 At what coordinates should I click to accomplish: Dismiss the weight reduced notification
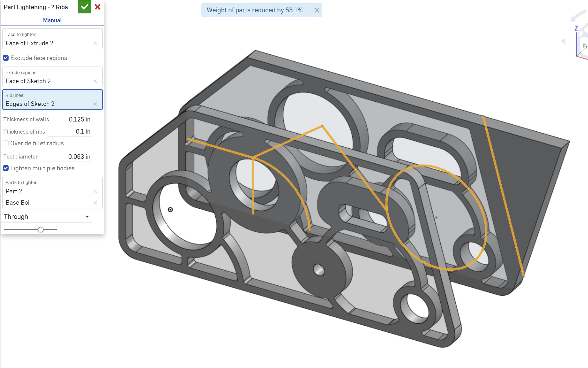click(317, 10)
